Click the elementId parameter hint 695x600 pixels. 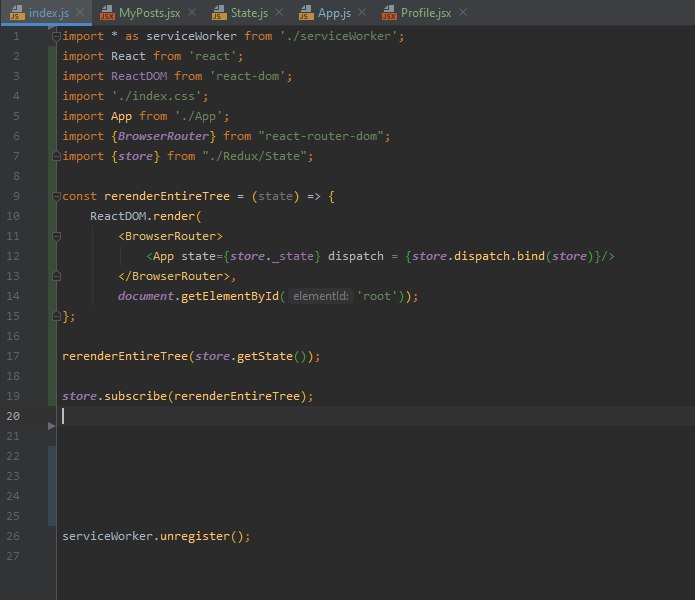(320, 296)
